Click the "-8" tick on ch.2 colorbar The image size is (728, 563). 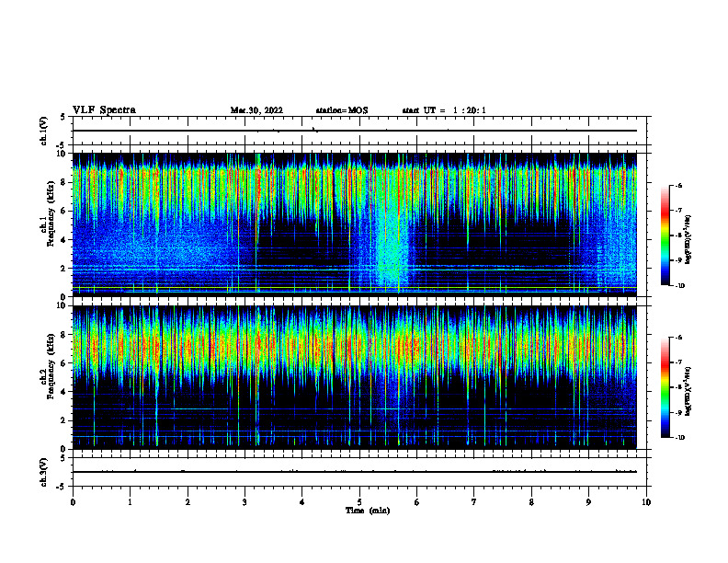tap(678, 387)
